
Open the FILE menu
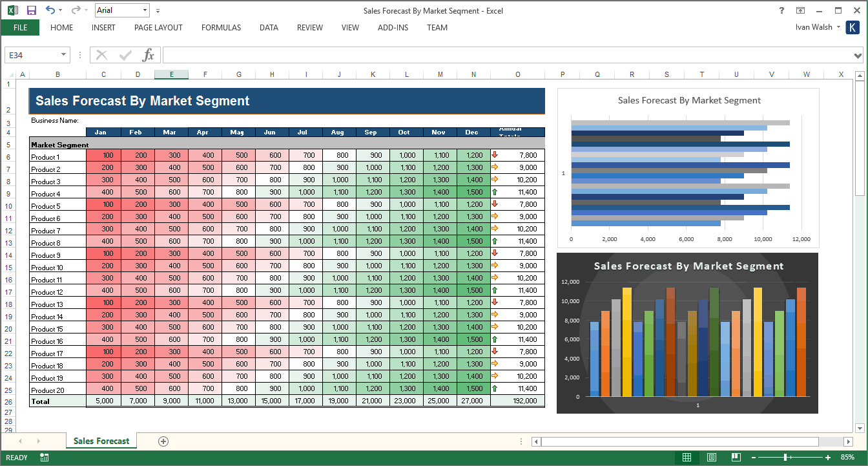tap(20, 27)
